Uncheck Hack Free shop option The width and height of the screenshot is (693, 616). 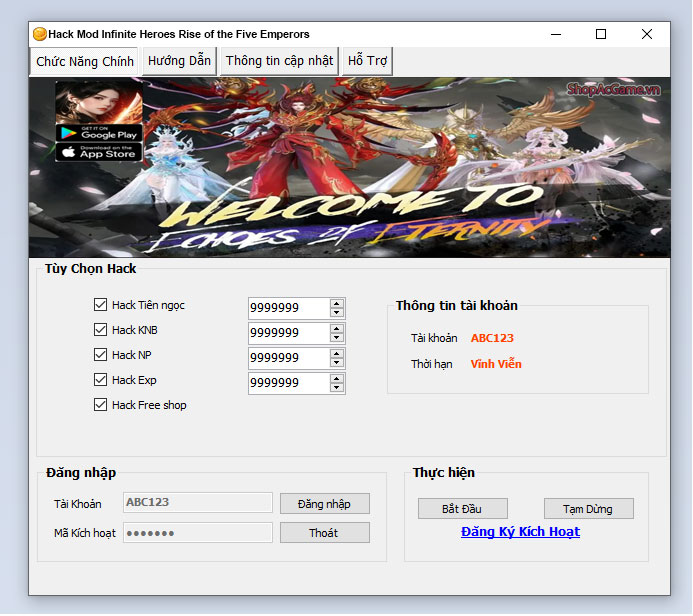(x=100, y=405)
